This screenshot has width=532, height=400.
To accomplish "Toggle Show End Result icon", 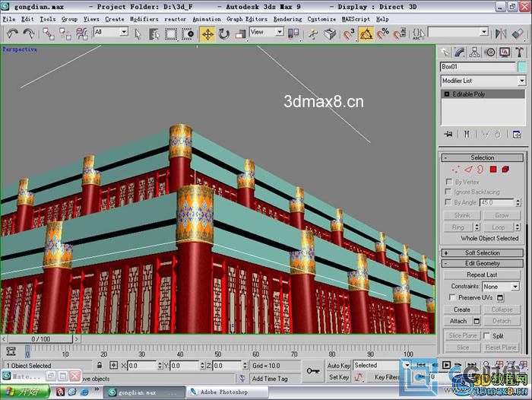I will pos(467,134).
